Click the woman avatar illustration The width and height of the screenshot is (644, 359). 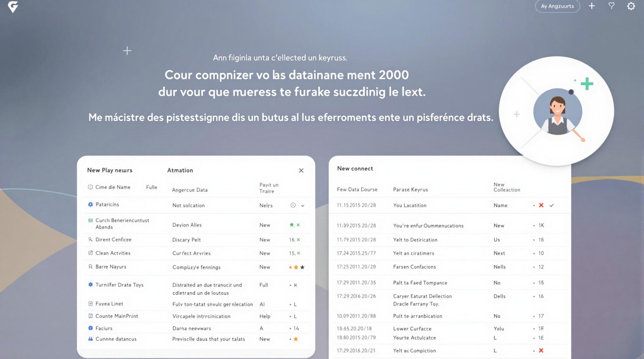click(558, 112)
